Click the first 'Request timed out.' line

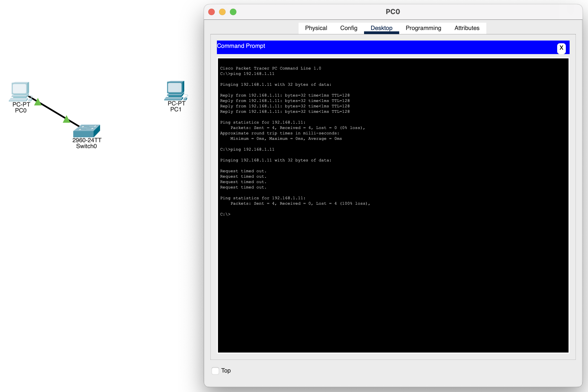pyautogui.click(x=243, y=171)
